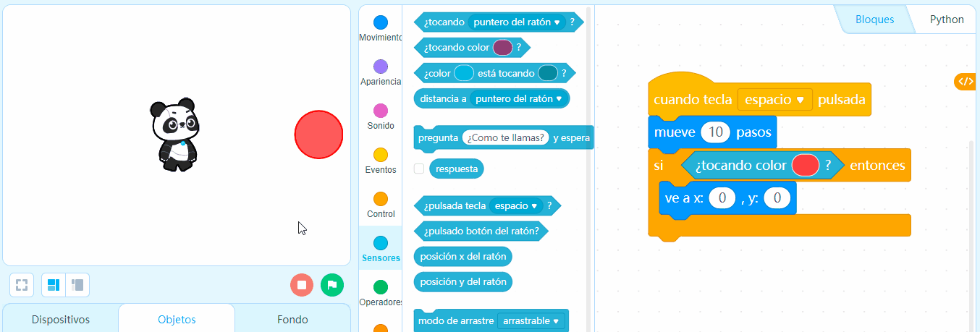Click the red circle sprite on stage
Image resolution: width=980 pixels, height=332 pixels.
(x=318, y=135)
